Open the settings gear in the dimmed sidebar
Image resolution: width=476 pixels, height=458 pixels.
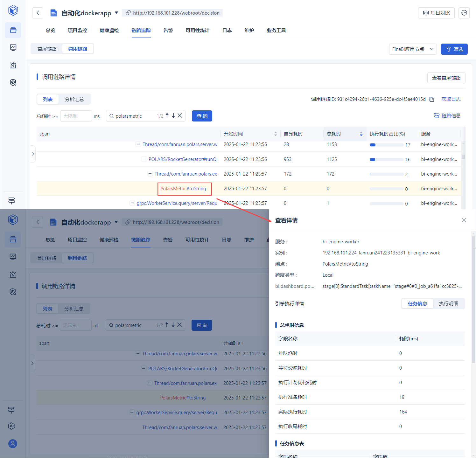[11, 426]
